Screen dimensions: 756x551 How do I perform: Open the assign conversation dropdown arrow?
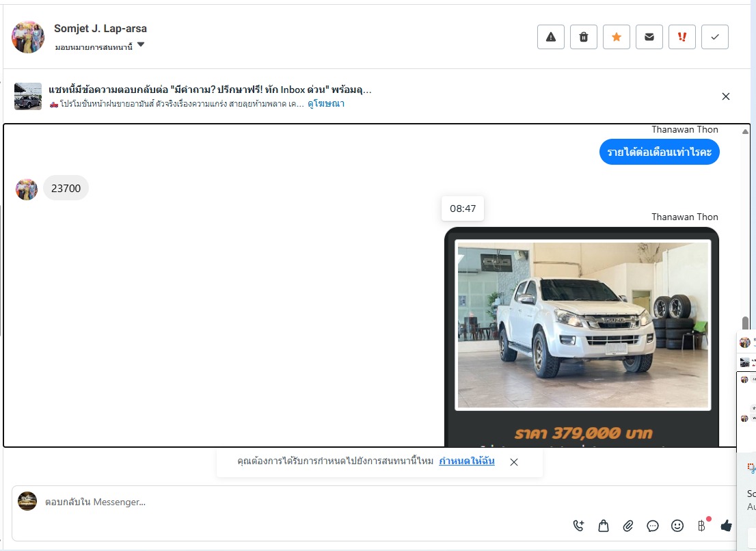pyautogui.click(x=141, y=45)
